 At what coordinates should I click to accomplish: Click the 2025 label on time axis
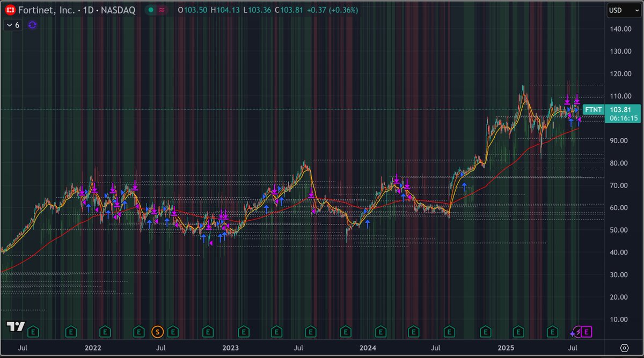(506, 347)
